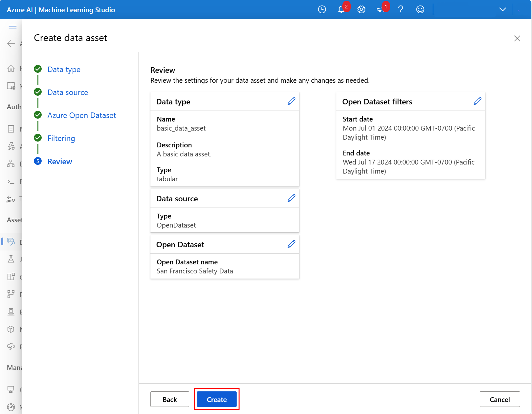Expand the account dropdown chevron

coord(502,10)
